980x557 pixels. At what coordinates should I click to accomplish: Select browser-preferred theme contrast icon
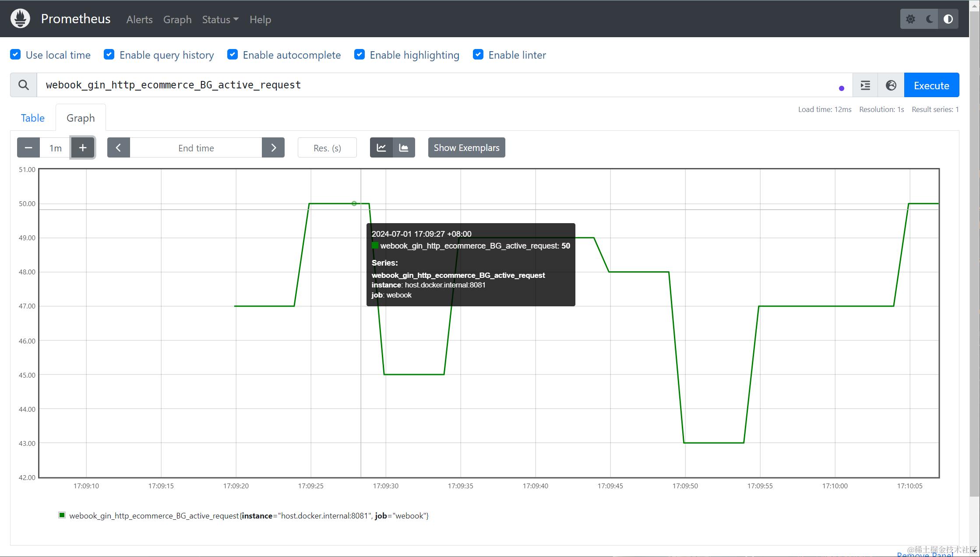point(948,19)
